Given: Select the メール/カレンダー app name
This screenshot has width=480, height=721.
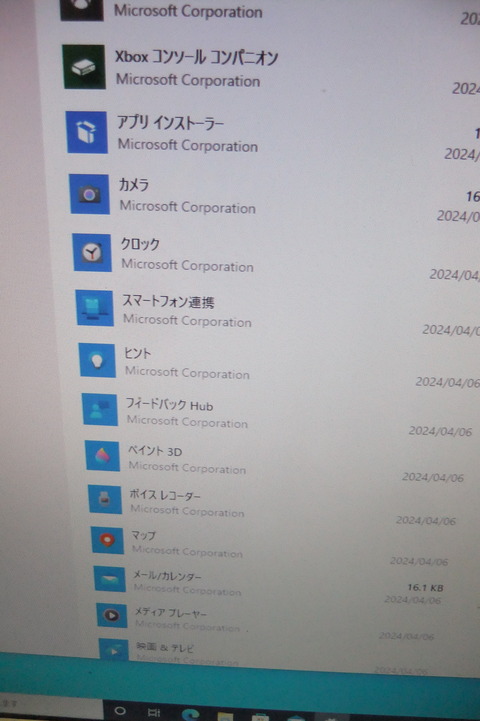Looking at the screenshot, I should pyautogui.click(x=167, y=575).
